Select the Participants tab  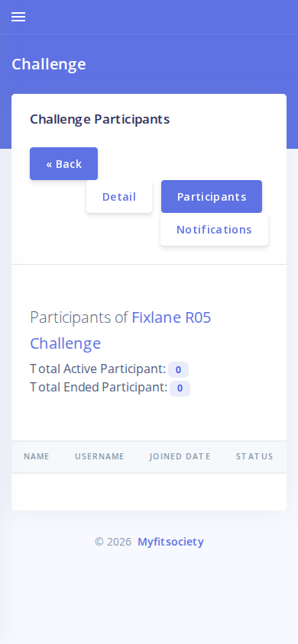click(x=212, y=197)
